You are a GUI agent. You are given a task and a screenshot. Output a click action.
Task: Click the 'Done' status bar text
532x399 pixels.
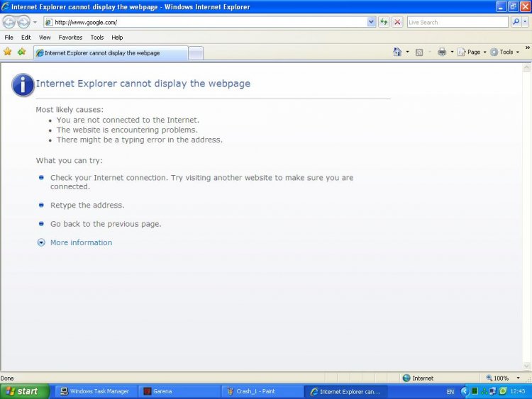[7, 378]
